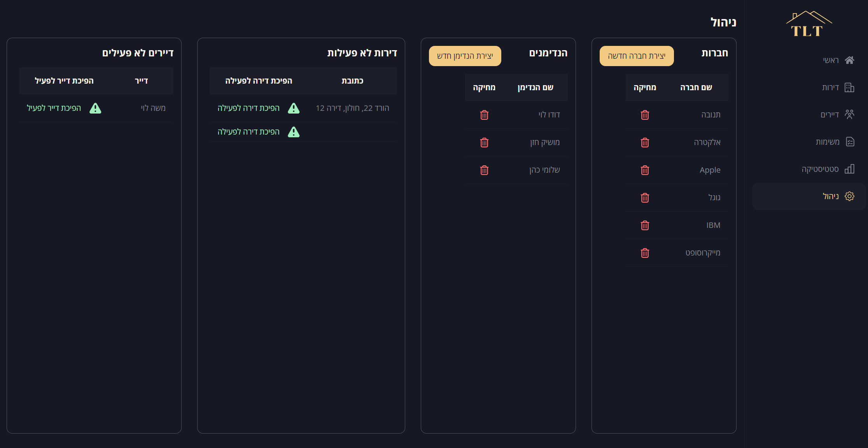Select the ניהול menu item
Viewport: 868px width, 448px height.
coord(809,196)
